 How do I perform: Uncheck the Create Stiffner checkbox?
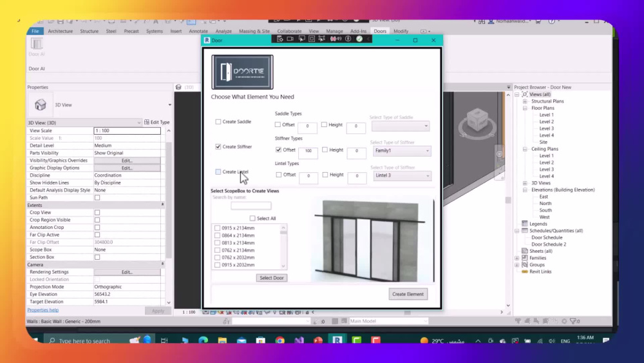218,147
